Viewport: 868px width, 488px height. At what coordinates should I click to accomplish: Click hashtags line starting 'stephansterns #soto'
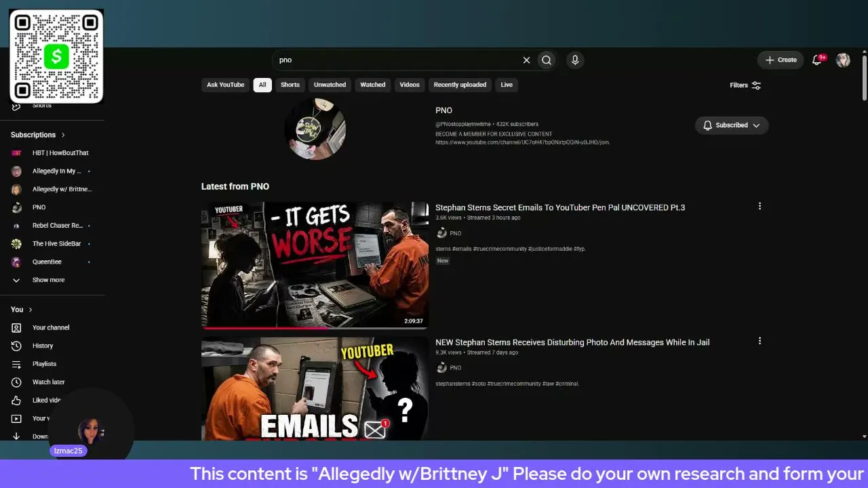(x=507, y=384)
